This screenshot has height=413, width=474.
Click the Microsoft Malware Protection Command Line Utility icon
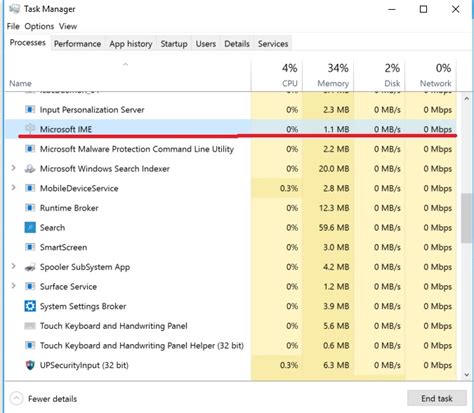30,149
